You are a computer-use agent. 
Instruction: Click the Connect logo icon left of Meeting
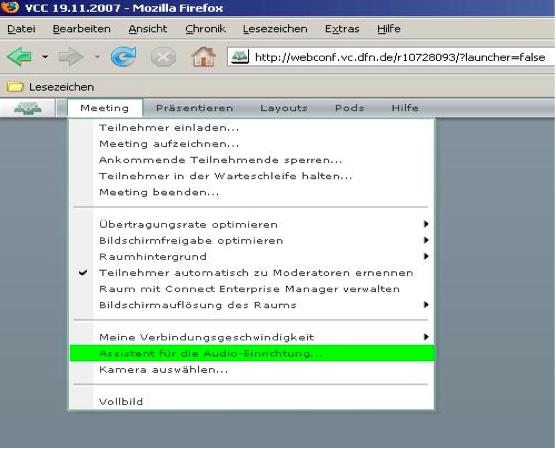(x=28, y=108)
